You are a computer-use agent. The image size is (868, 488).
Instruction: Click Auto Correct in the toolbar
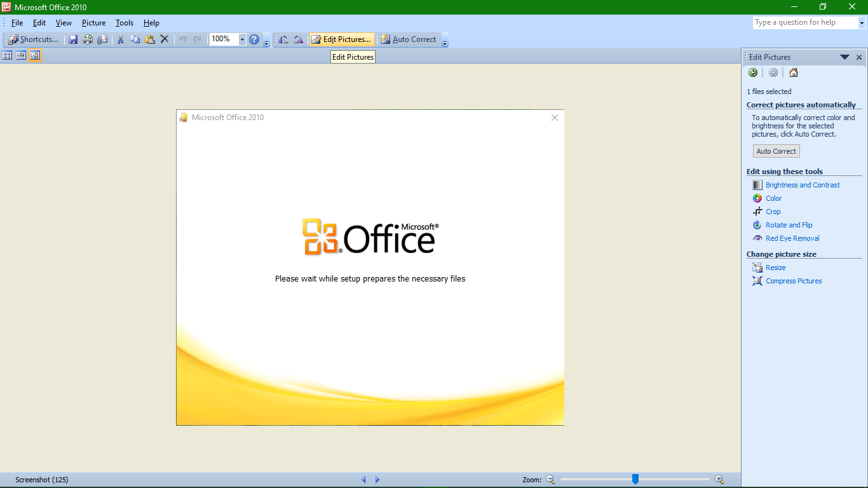409,39
